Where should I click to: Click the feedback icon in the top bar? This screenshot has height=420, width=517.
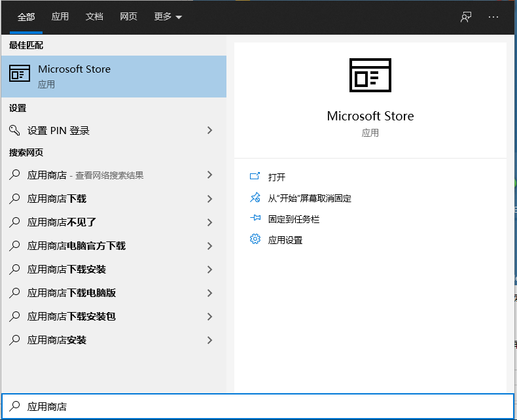[x=466, y=17]
